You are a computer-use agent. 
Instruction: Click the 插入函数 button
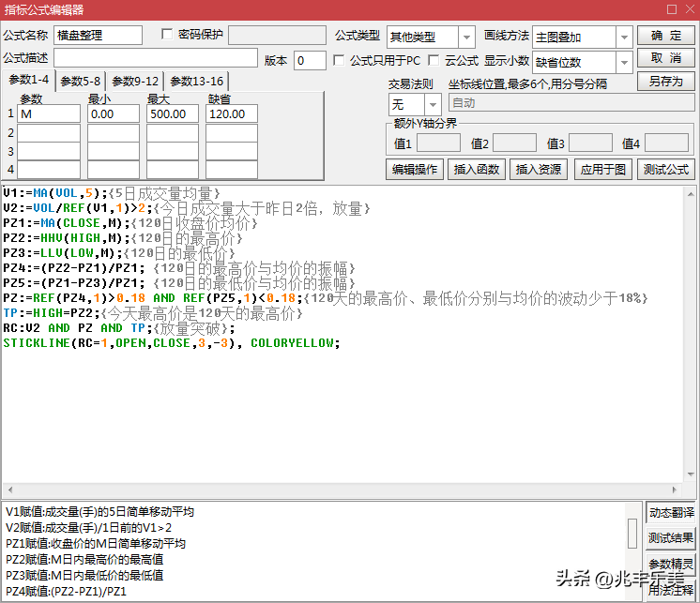(x=477, y=170)
